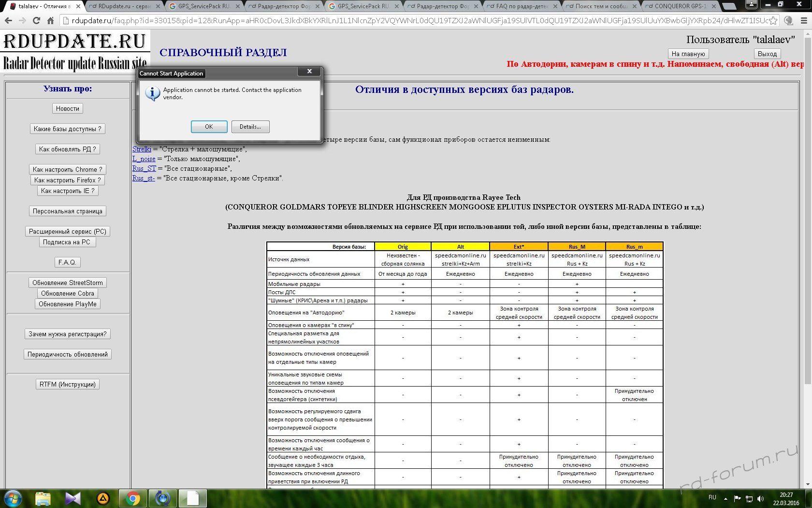Bookmark this page with the star icon
This screenshot has width=812, height=508.
click(773, 20)
